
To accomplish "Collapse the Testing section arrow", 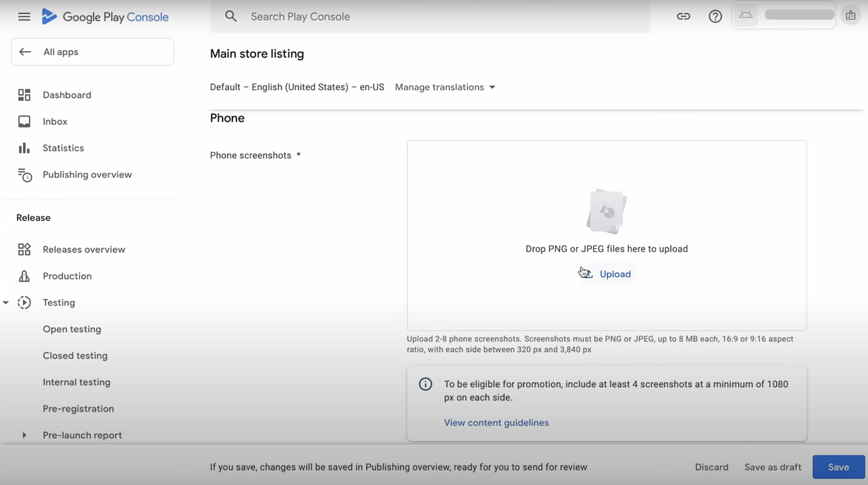I will coord(6,302).
